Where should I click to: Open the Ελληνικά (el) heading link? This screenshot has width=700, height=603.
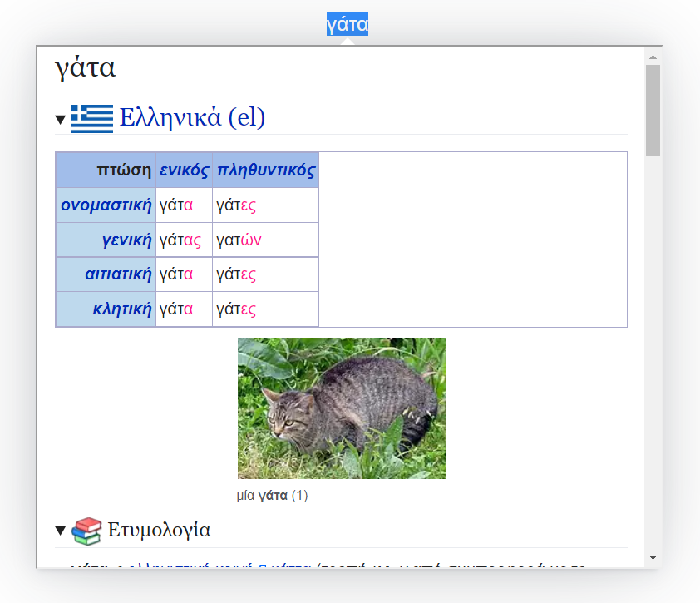(192, 117)
